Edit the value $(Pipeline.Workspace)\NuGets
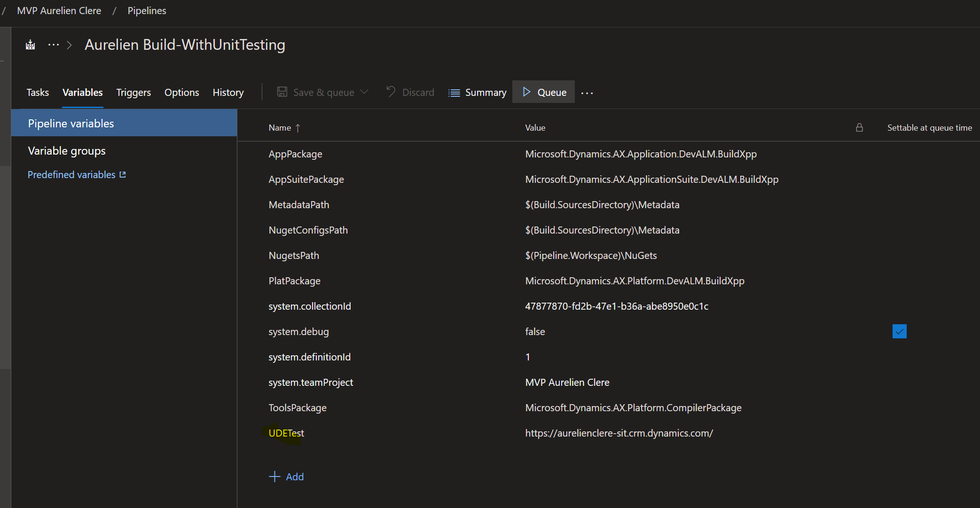 coord(591,256)
